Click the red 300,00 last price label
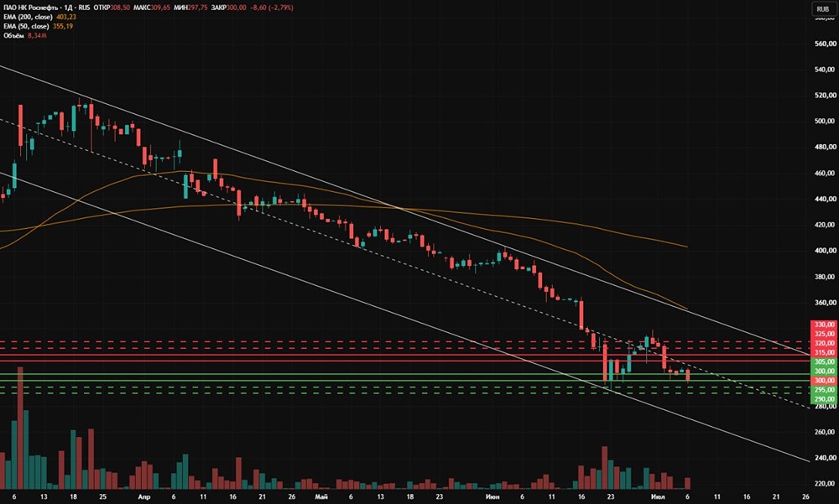The width and height of the screenshot is (839, 504). pyautogui.click(x=825, y=381)
